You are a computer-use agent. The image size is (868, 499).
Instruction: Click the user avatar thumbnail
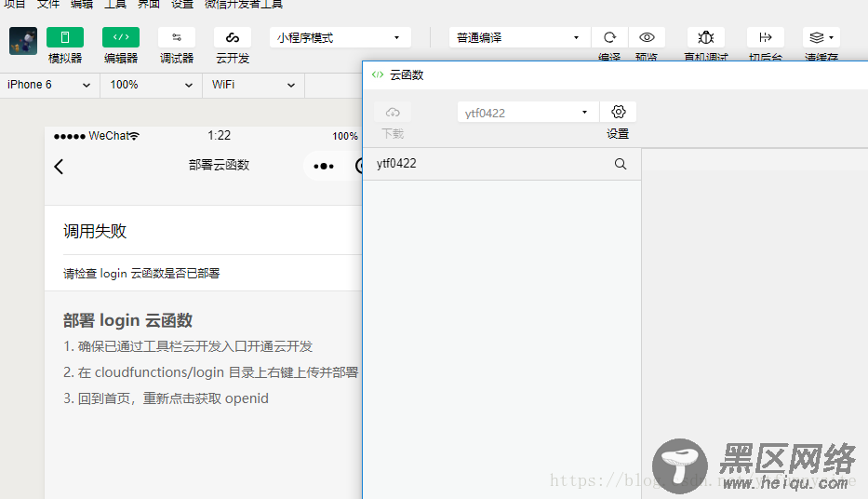[x=23, y=40]
